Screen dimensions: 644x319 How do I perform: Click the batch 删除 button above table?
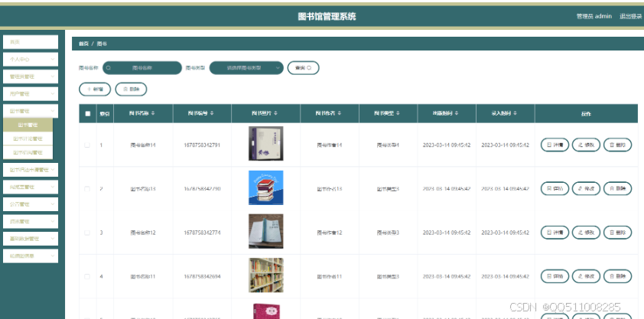point(131,89)
